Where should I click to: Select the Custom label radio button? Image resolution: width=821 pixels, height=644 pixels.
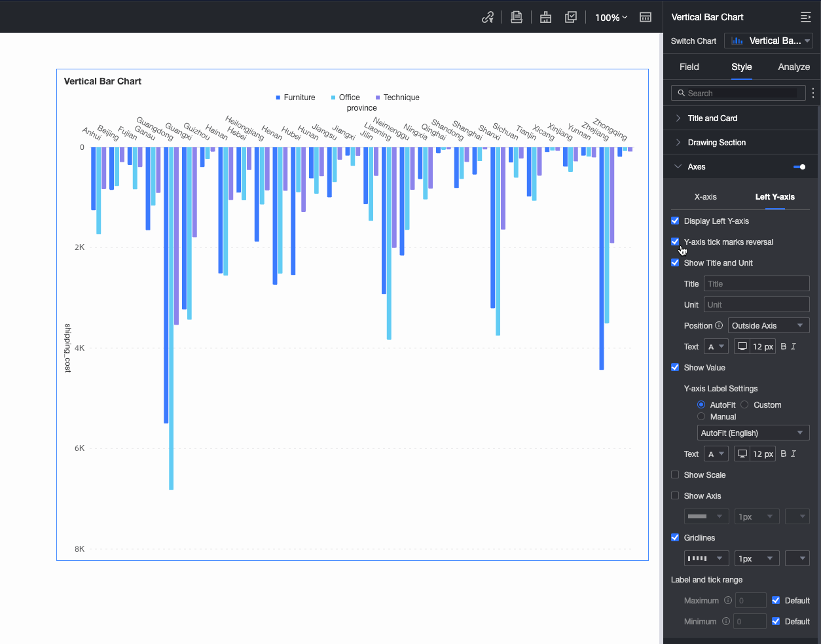point(744,404)
